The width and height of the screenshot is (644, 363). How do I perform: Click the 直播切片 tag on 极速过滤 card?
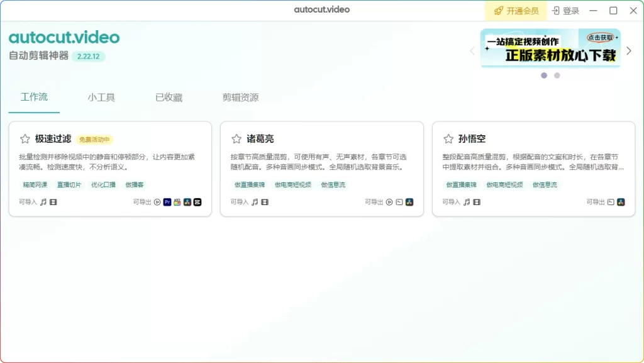[x=69, y=185]
